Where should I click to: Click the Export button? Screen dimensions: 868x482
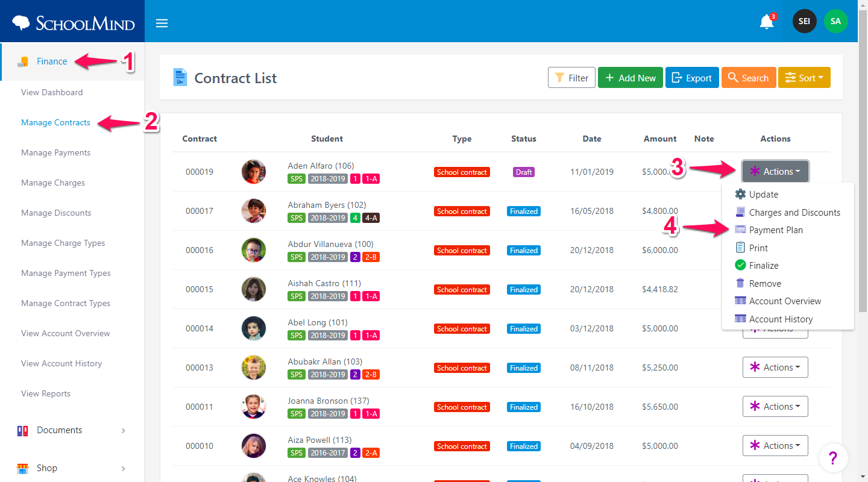click(692, 78)
